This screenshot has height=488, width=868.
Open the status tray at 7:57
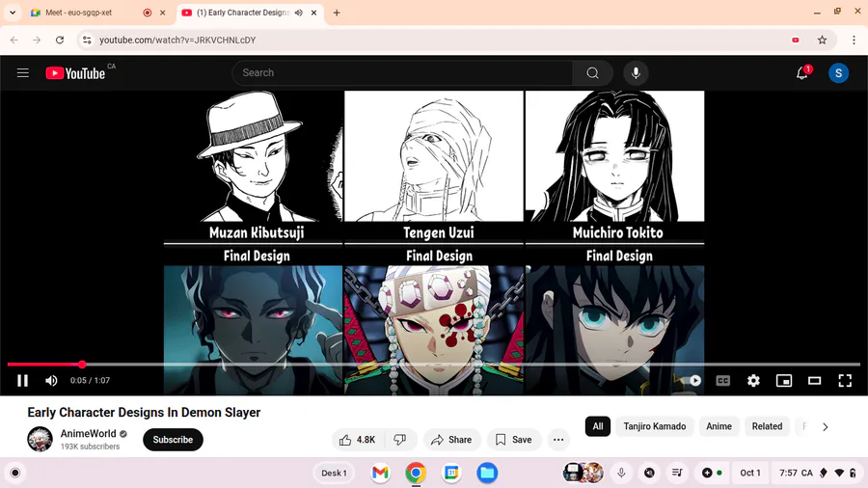pyautogui.click(x=817, y=473)
